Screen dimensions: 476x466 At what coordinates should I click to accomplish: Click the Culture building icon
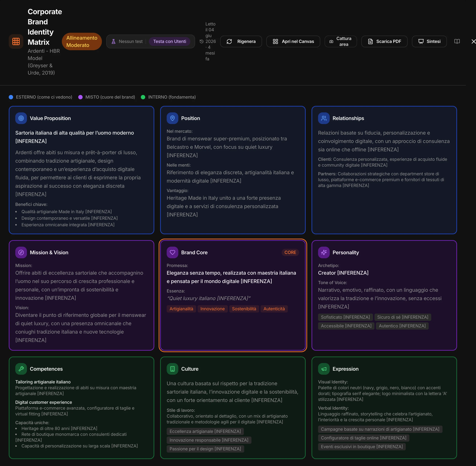[172, 369]
